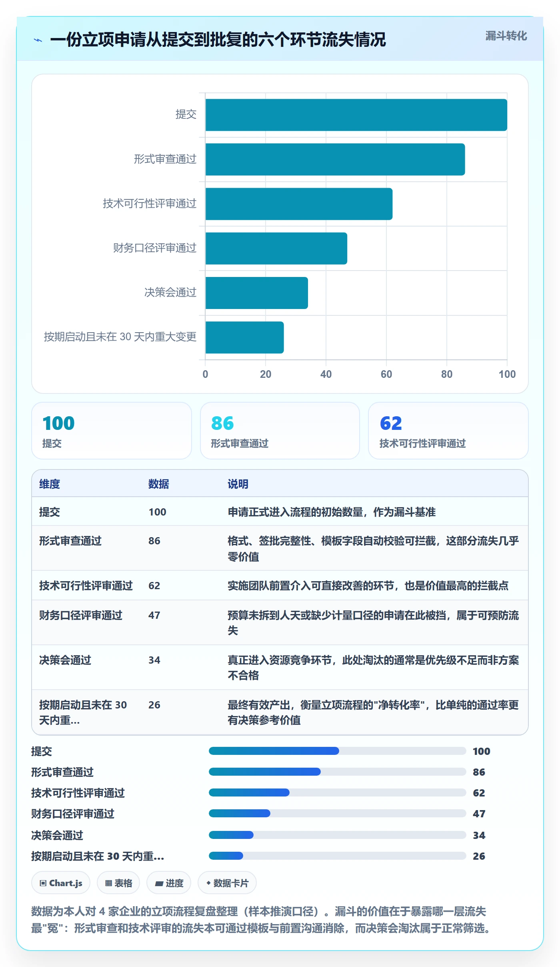
Task: Click the description starting 申请正式进入流程
Action: (332, 512)
